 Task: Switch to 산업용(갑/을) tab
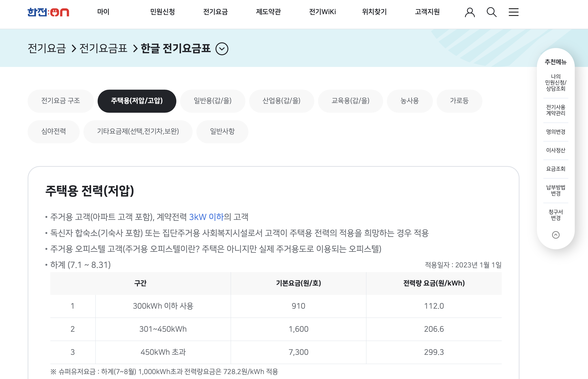(x=281, y=101)
